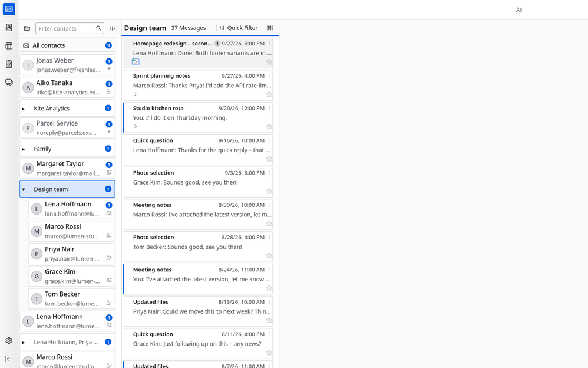Click the address book icon on Tom Becker row
This screenshot has height=368, width=588.
click(109, 303)
